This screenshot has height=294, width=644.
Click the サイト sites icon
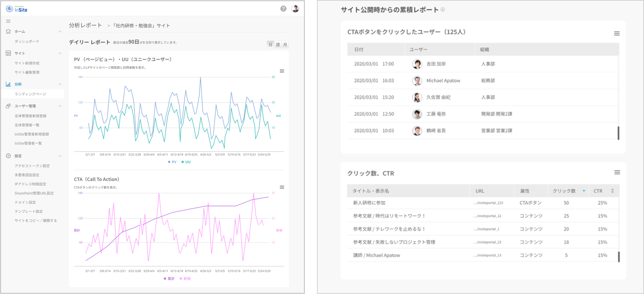[8, 53]
